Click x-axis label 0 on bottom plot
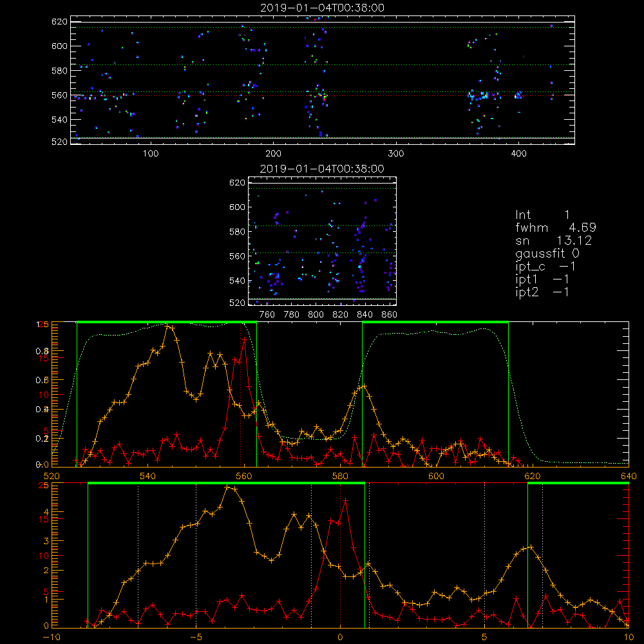 pos(340,637)
